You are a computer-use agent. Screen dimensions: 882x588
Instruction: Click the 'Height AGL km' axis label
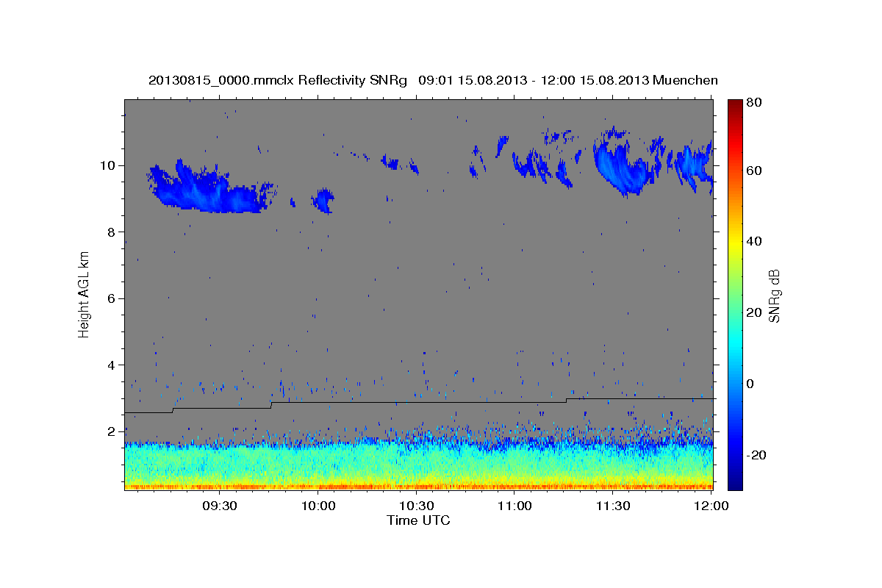point(85,295)
